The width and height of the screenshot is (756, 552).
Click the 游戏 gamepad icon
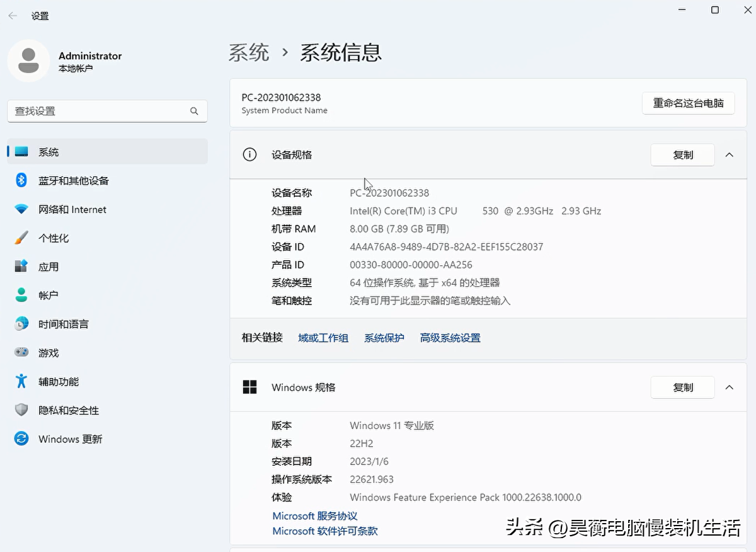point(21,353)
